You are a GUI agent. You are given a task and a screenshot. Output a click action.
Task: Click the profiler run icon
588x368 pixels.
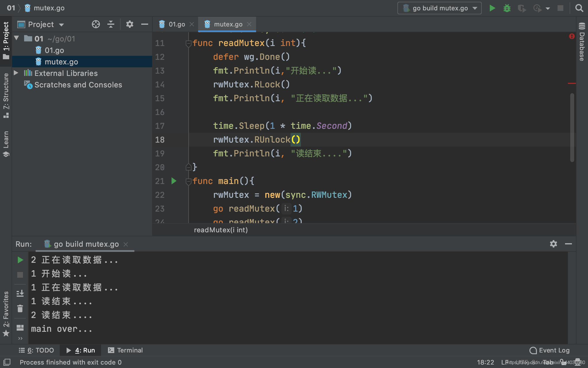tap(537, 8)
